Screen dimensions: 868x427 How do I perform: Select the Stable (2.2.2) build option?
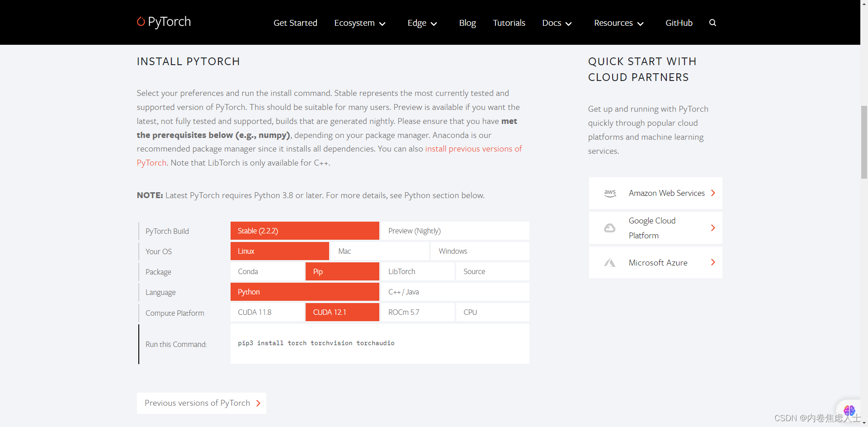click(x=305, y=231)
